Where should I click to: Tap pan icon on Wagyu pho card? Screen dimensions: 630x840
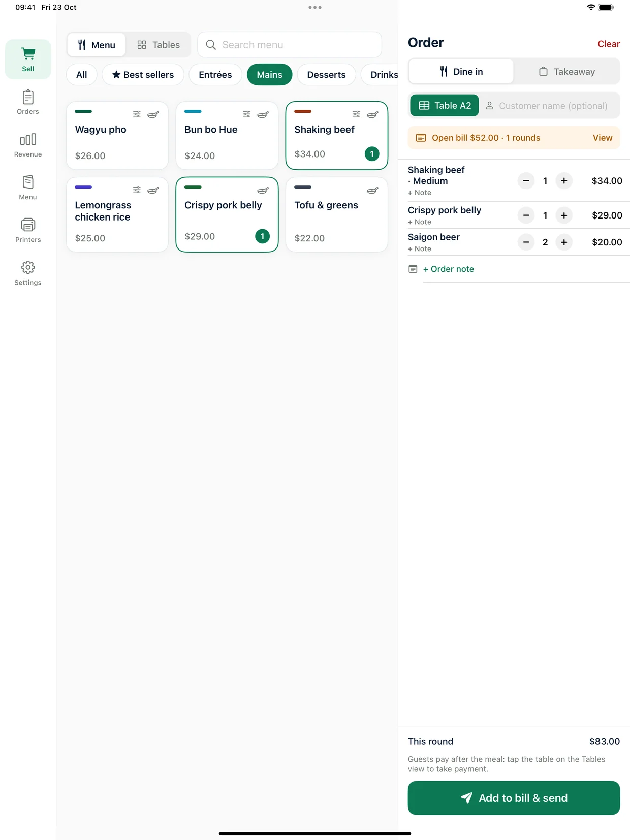tap(153, 114)
